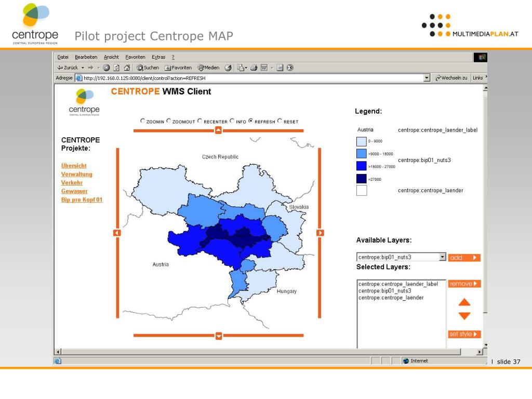532x399 pixels.
Task: Open the Zurück back-history dropdown arrow
Action: pos(82,68)
